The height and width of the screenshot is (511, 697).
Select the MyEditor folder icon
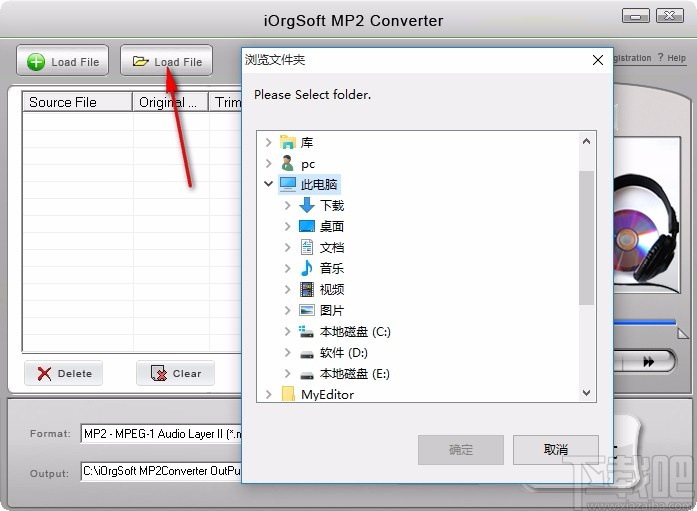288,394
